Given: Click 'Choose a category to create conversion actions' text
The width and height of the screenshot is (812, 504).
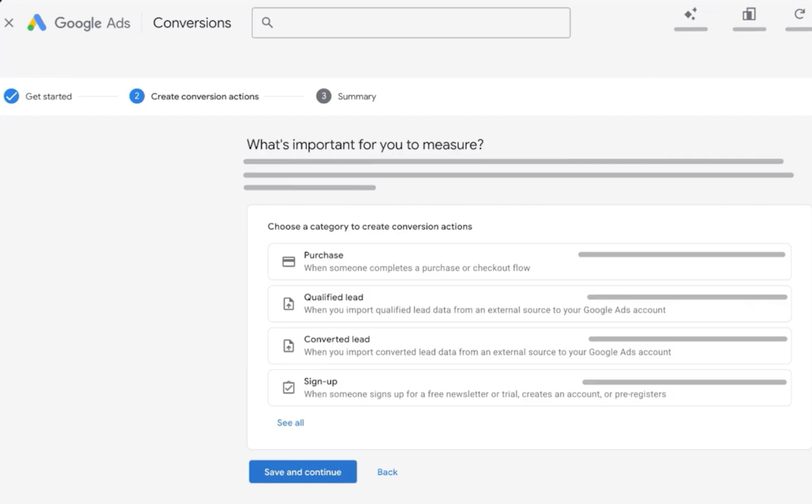Looking at the screenshot, I should [370, 227].
